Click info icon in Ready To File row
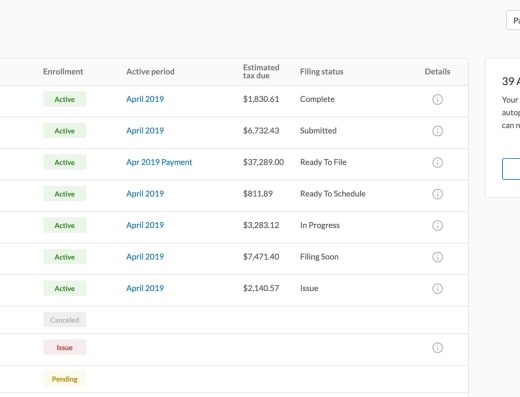520x397 pixels. (437, 162)
